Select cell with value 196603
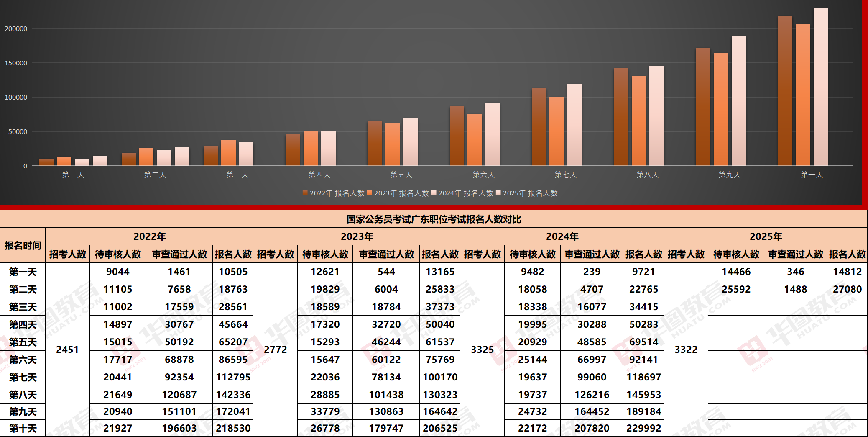Screen dimensions: 868x437 (x=179, y=428)
